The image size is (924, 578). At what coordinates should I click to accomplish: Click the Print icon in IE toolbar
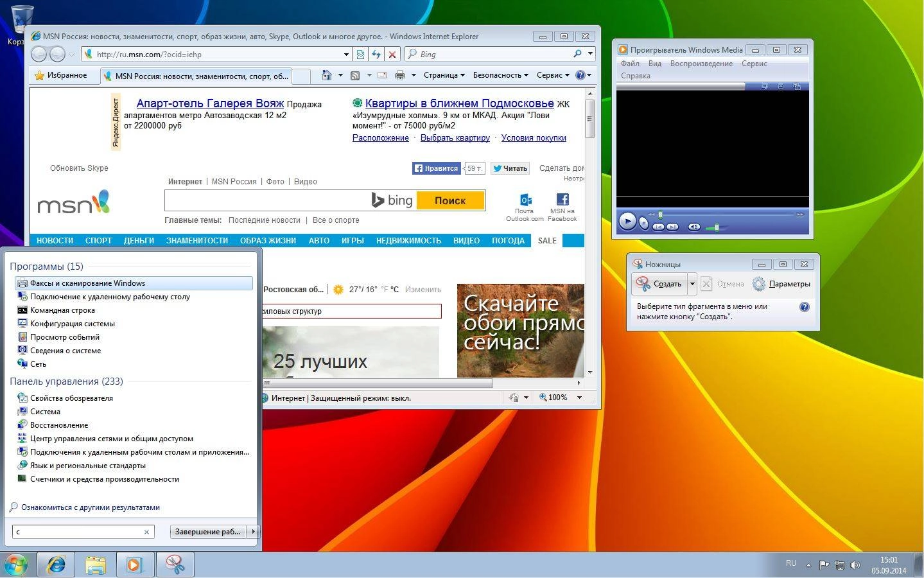click(x=400, y=75)
